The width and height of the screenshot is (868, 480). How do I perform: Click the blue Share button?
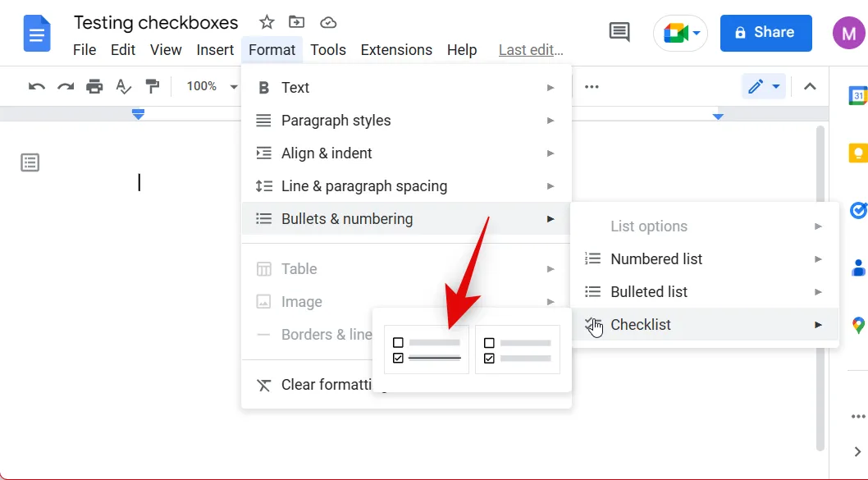765,33
